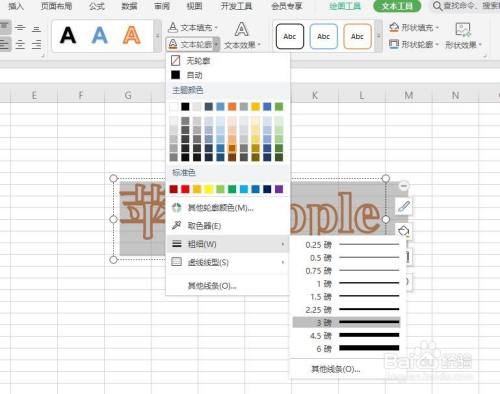The image size is (500, 394).
Task: Pick the green theme color swatch
Action: click(279, 107)
